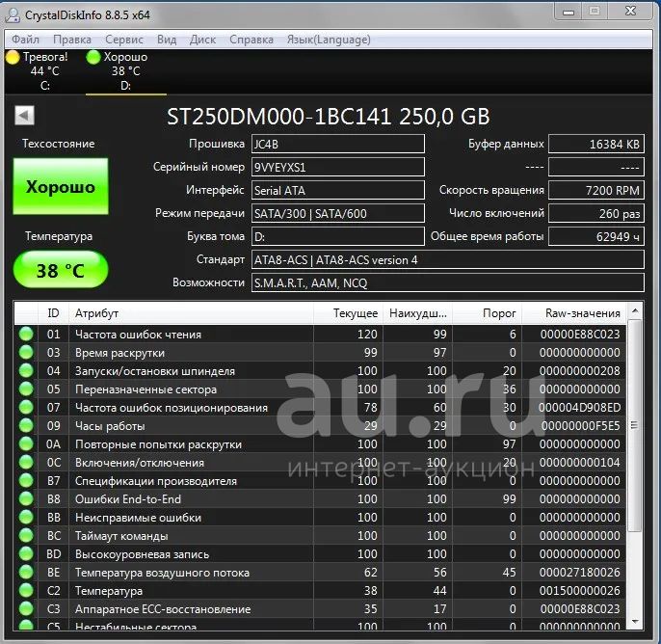Screen dimensions: 661x644
Task: Select row Частота ошибок чтения
Action: tap(320, 334)
